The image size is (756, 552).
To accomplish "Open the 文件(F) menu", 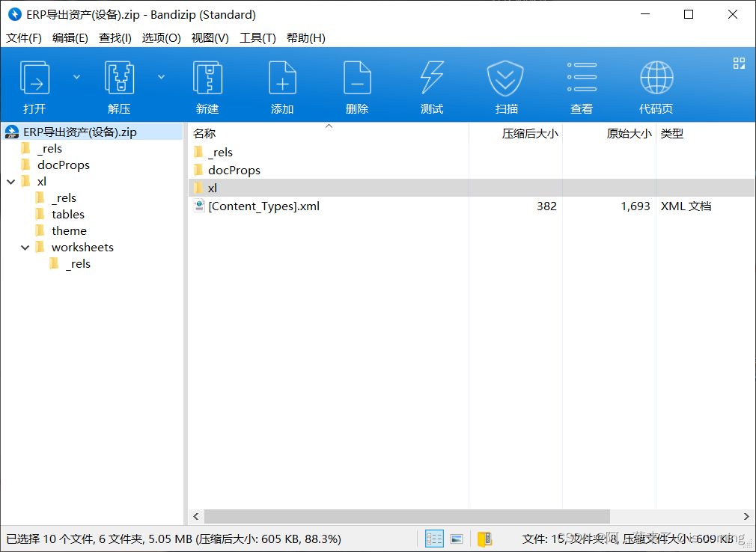I will [24, 38].
